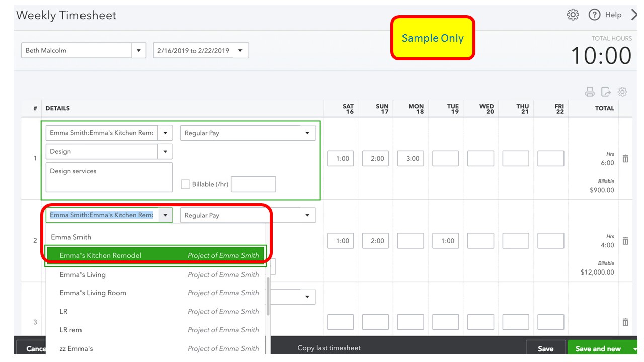The width and height of the screenshot is (644, 362).
Task: Delete row 1 using its trash icon
Action: tap(625, 158)
